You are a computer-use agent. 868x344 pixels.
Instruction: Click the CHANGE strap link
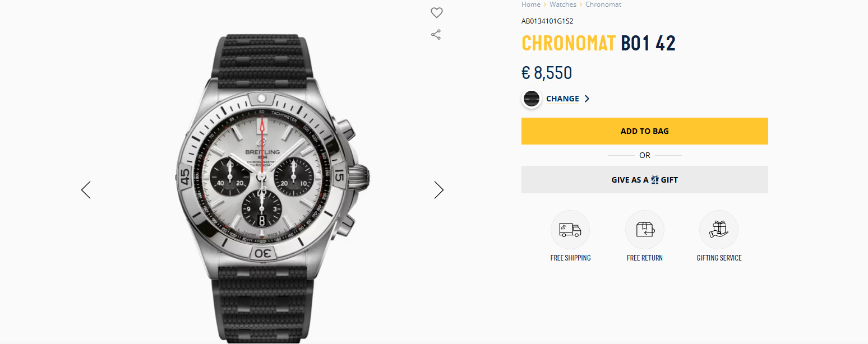click(562, 99)
